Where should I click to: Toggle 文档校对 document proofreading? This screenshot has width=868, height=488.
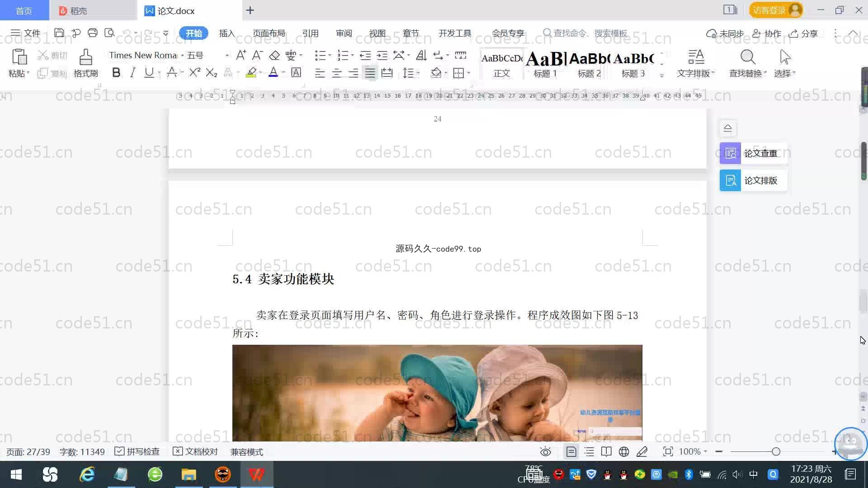tap(195, 451)
